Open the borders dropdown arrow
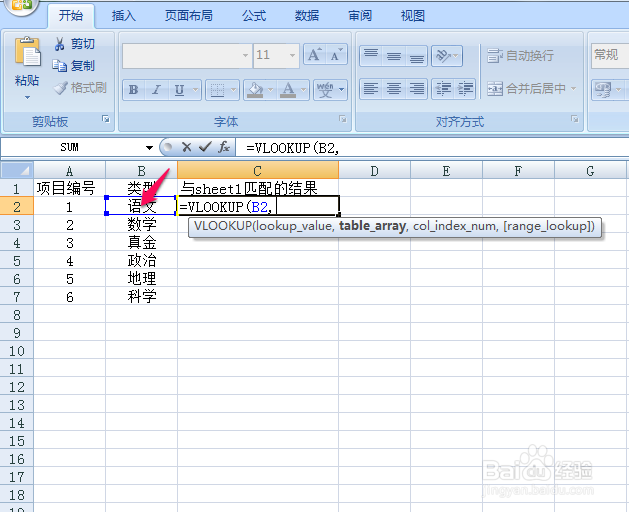 click(233, 89)
